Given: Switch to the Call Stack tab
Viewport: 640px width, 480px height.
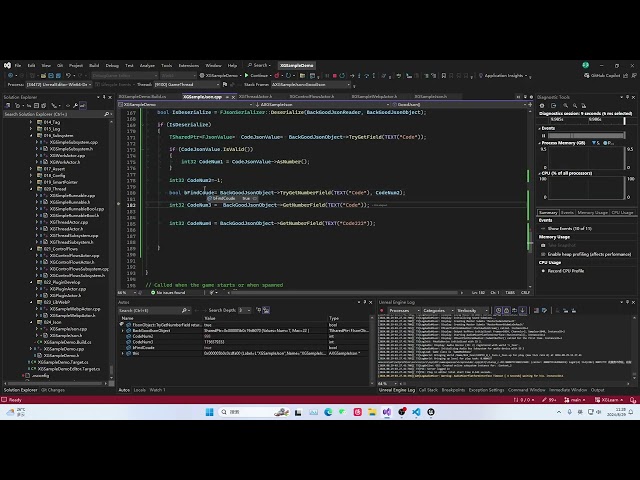Looking at the screenshot, I should (428, 390).
